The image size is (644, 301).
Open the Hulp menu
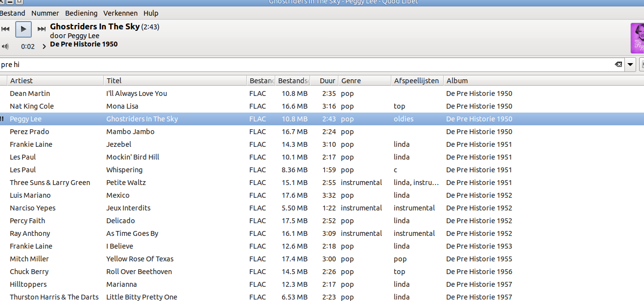tap(151, 13)
